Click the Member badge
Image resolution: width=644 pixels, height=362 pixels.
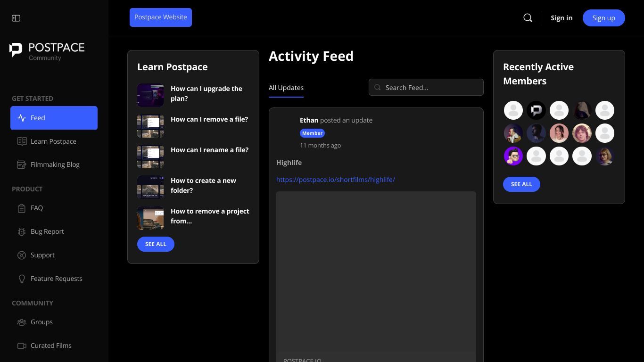click(312, 133)
